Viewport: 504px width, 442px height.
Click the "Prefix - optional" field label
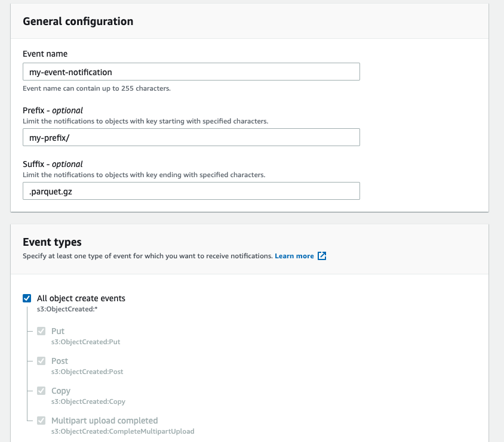pyautogui.click(x=53, y=110)
